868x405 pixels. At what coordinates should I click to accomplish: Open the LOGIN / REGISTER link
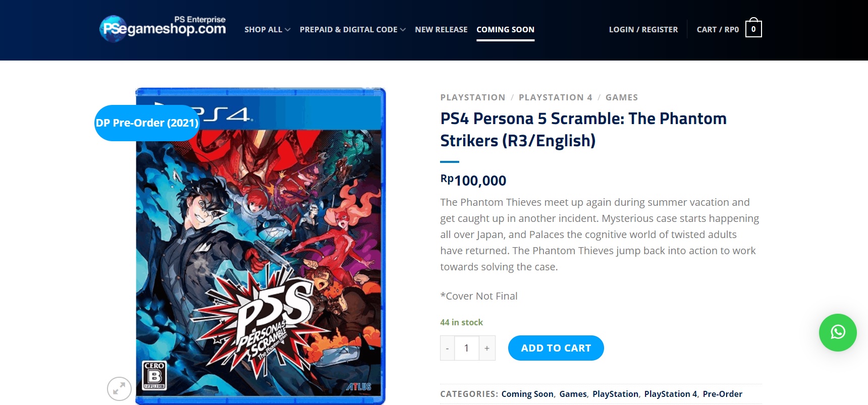click(643, 29)
